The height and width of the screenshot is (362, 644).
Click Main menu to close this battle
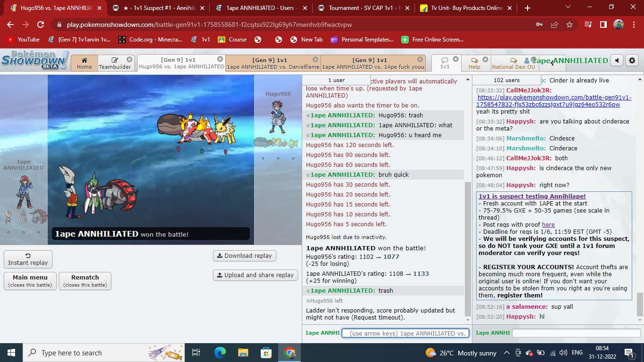30,281
